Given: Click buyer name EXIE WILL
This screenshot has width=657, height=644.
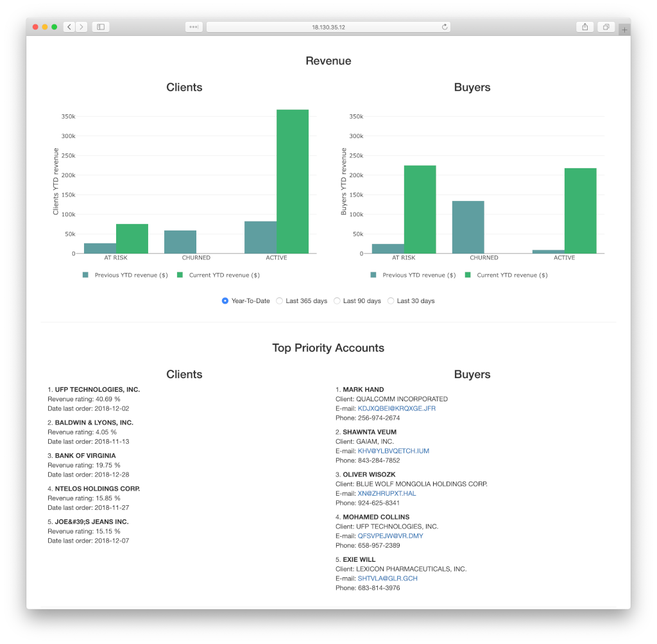Looking at the screenshot, I should click(359, 560).
